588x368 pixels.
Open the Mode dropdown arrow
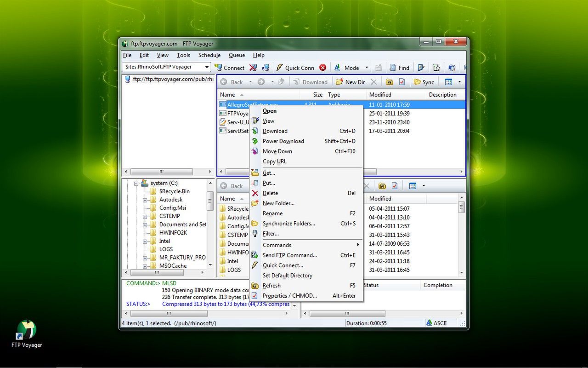(x=367, y=68)
